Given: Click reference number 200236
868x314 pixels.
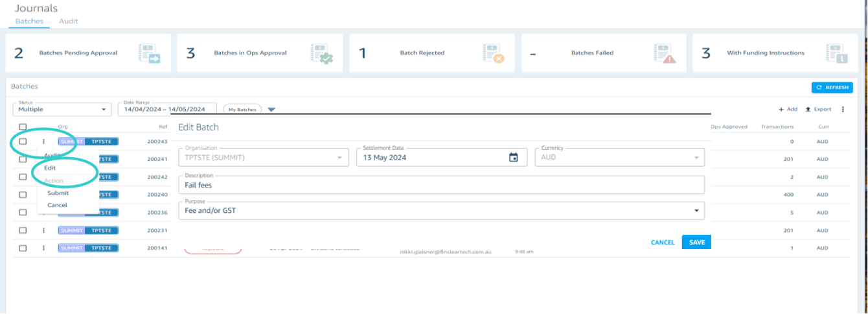Looking at the screenshot, I should click(x=157, y=212).
